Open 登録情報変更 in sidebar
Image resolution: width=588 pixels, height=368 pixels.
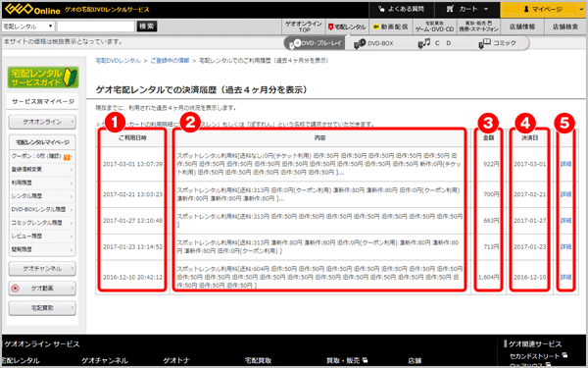tap(41, 170)
